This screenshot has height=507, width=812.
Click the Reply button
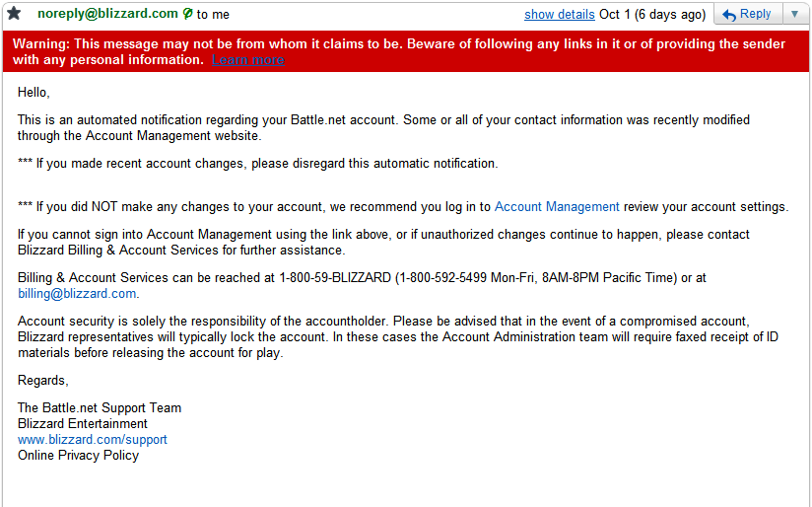(747, 14)
